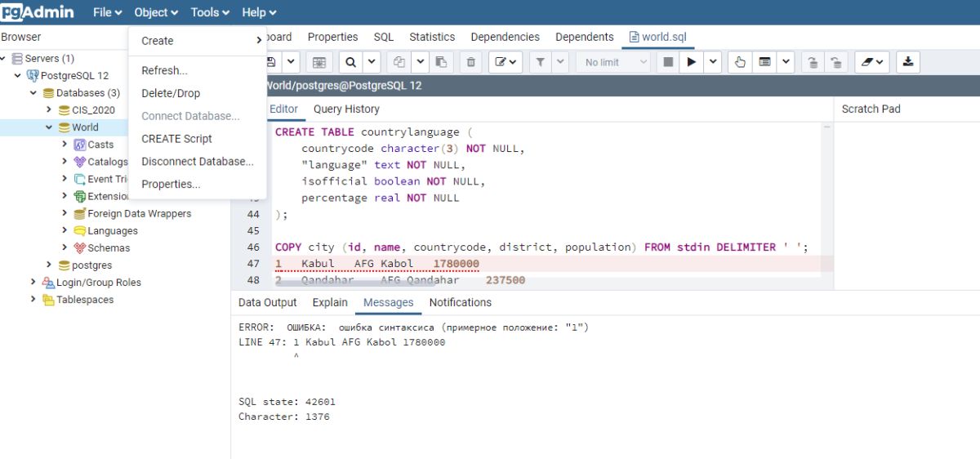Switch to the Dependents tab
The image size is (980, 459).
tap(585, 37)
